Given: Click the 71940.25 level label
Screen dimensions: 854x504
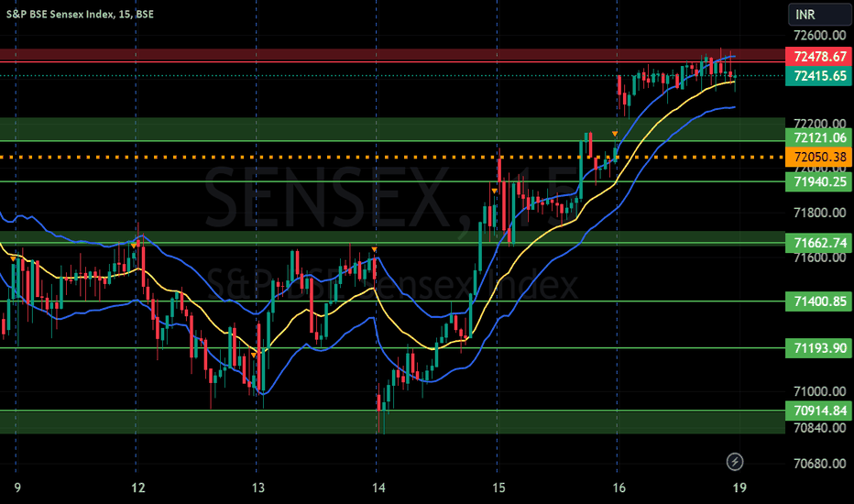Looking at the screenshot, I should (818, 181).
